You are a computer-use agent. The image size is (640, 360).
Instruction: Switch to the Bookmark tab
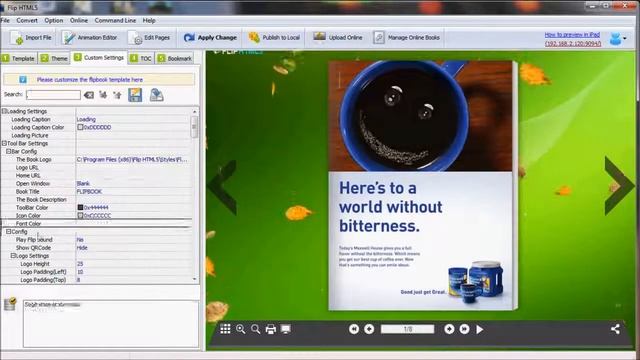pos(175,58)
